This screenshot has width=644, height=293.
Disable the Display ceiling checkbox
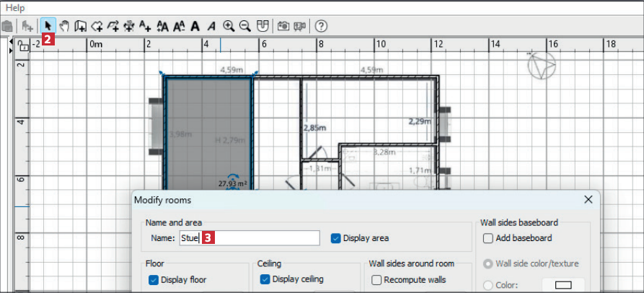[x=265, y=279]
